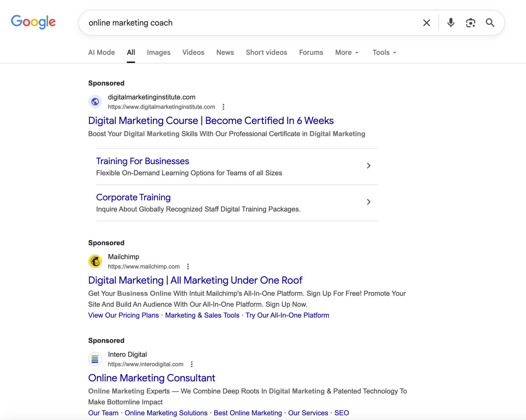
Task: Clear the search query with X icon
Action: coord(426,23)
